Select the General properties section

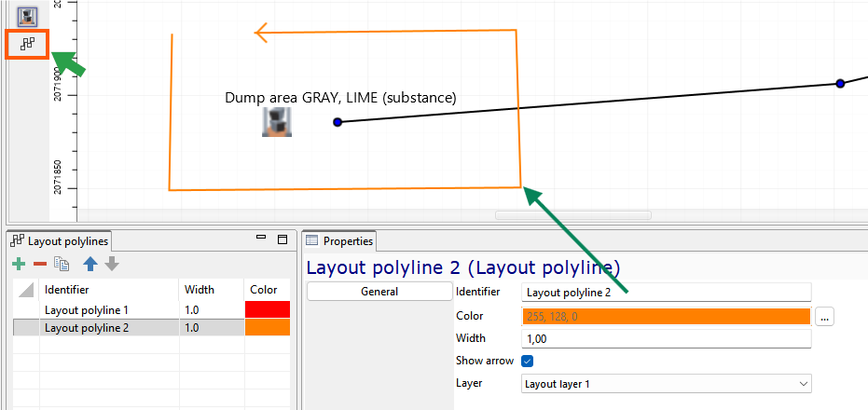click(x=379, y=292)
